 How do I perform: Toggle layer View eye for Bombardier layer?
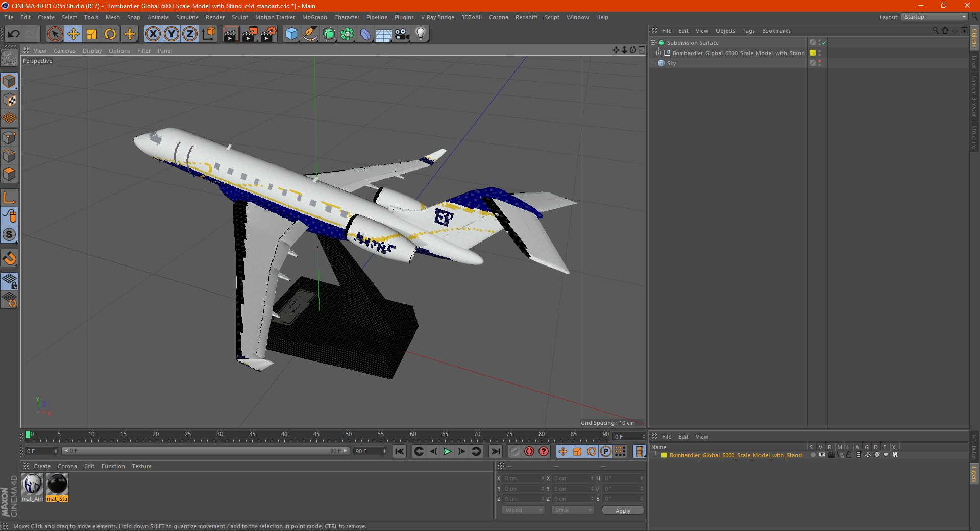[822, 455]
